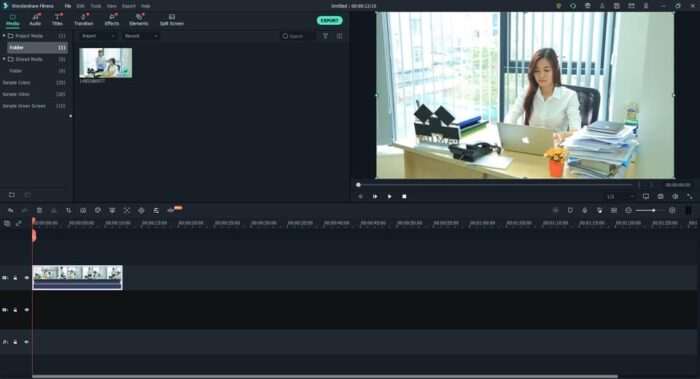This screenshot has width=700, height=379.
Task: Click the undo arrow in timeline toolbar
Action: click(x=10, y=210)
